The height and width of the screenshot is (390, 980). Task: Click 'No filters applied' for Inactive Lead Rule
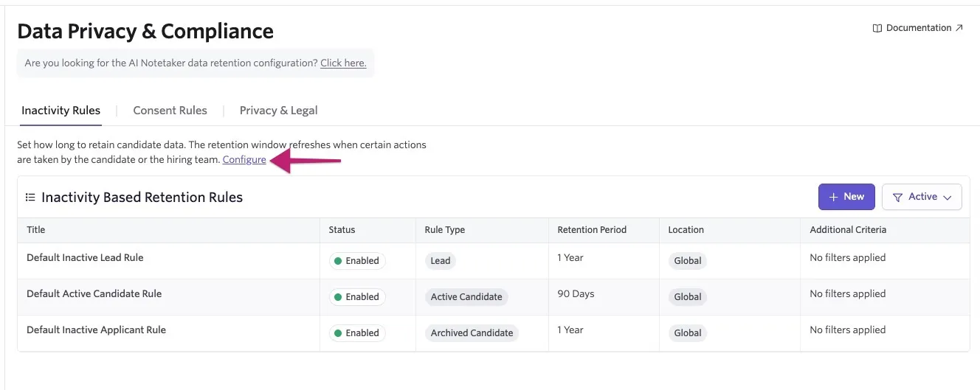coord(847,257)
